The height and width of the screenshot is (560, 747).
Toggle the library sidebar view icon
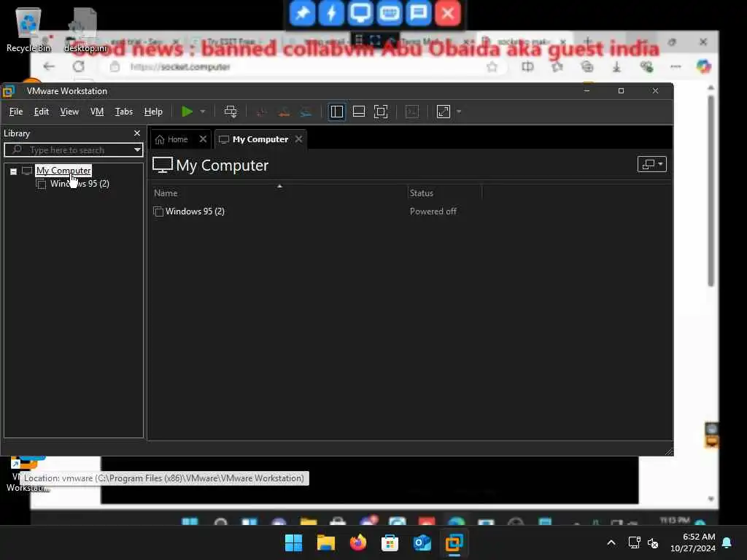(337, 112)
